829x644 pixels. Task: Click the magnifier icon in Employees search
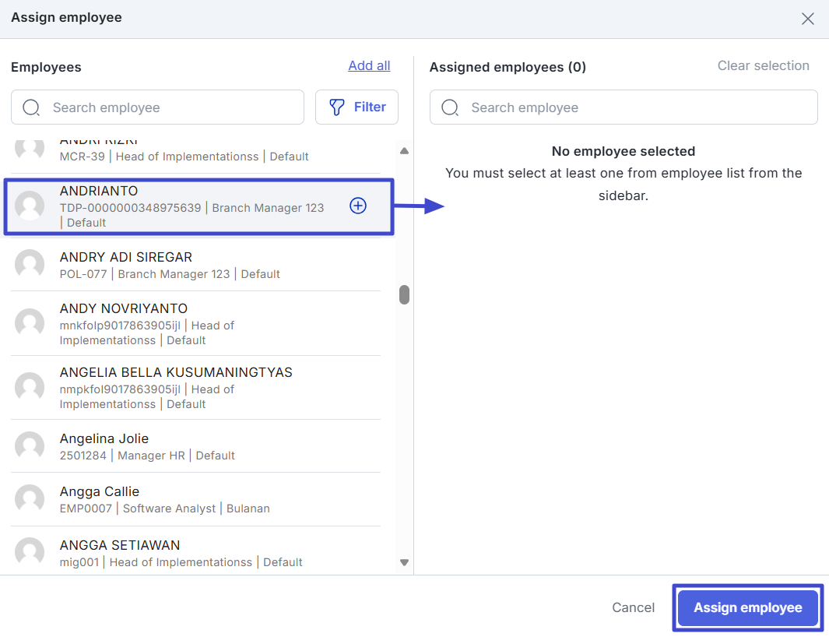click(x=31, y=107)
